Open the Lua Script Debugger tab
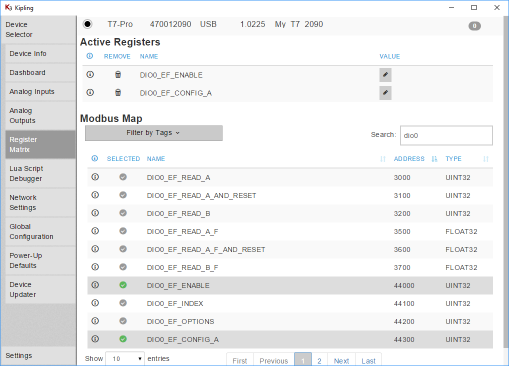Screen dimensions: 509x366 click(40, 174)
